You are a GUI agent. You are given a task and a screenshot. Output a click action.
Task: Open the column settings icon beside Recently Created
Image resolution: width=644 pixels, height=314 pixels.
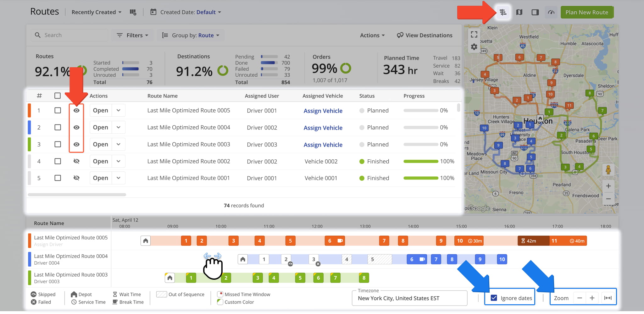(133, 12)
